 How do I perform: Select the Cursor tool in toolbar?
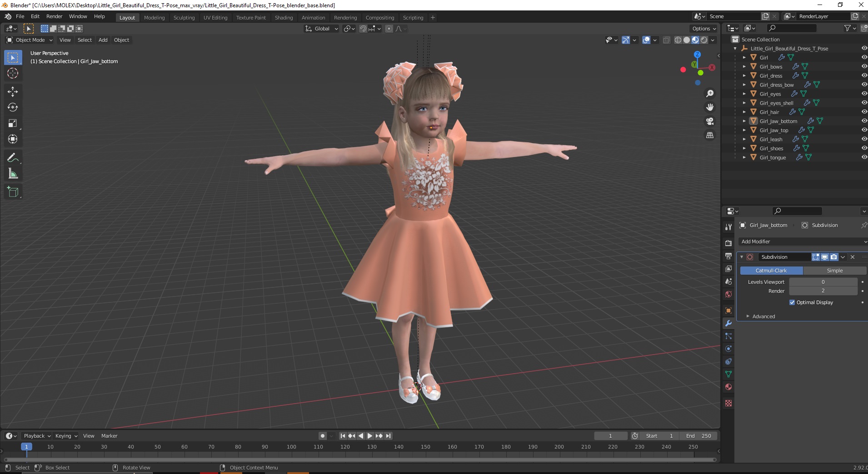pyautogui.click(x=13, y=73)
